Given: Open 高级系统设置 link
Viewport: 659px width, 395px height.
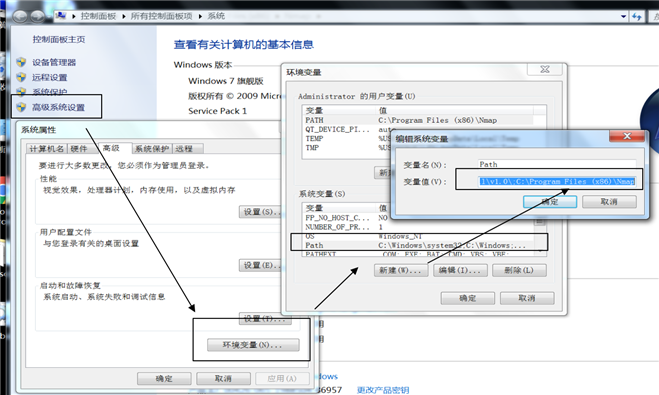Looking at the screenshot, I should 58,107.
